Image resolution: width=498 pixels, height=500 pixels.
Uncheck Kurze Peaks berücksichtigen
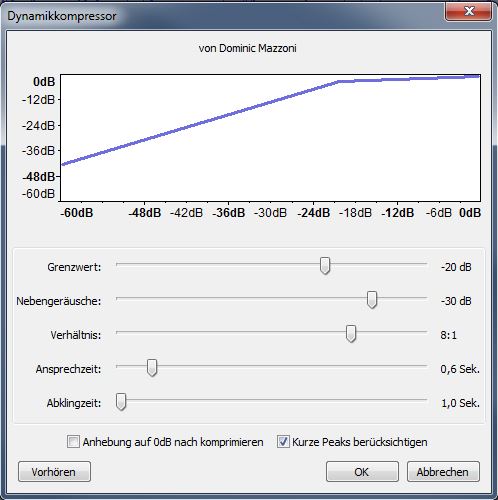point(283,442)
